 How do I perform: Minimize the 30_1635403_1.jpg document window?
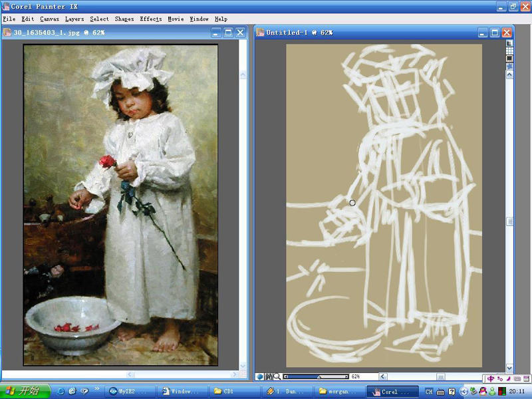(x=217, y=33)
